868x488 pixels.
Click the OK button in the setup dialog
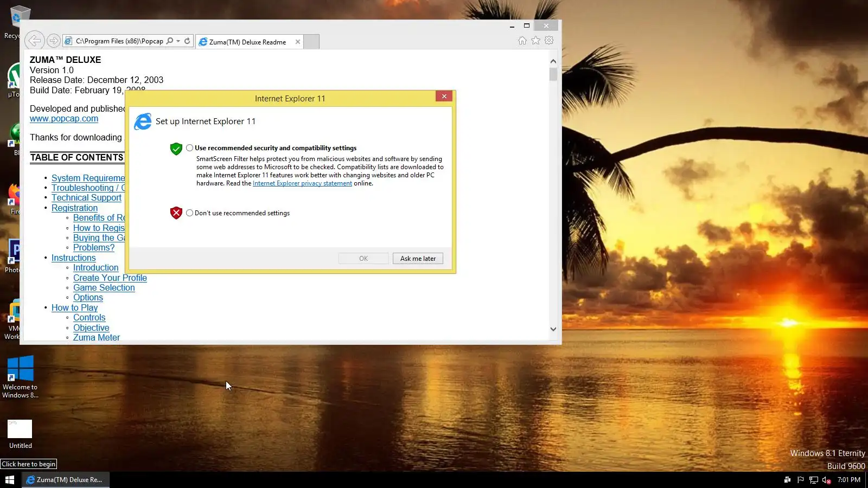coord(363,259)
